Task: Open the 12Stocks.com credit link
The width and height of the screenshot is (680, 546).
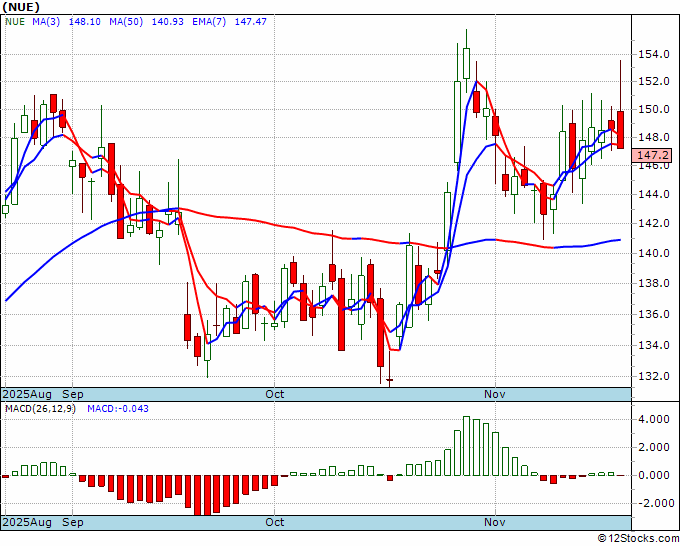Action: 638,538
